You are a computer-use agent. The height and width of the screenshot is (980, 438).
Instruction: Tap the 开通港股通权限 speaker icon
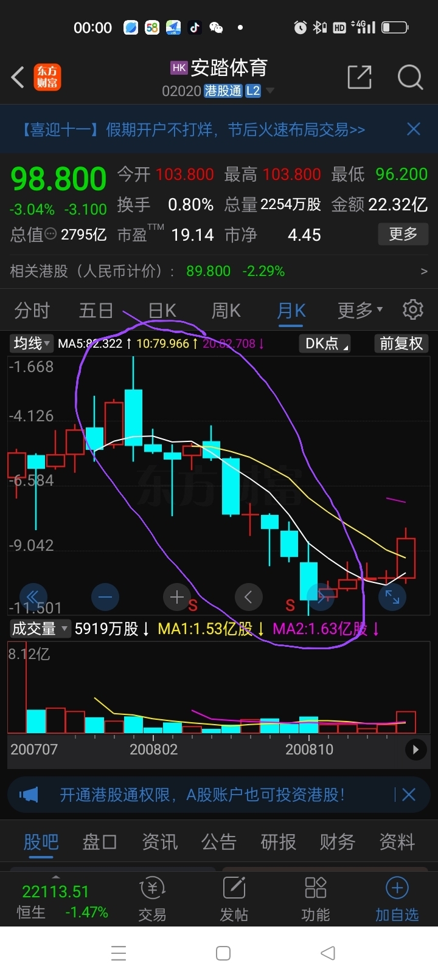pyautogui.click(x=29, y=795)
